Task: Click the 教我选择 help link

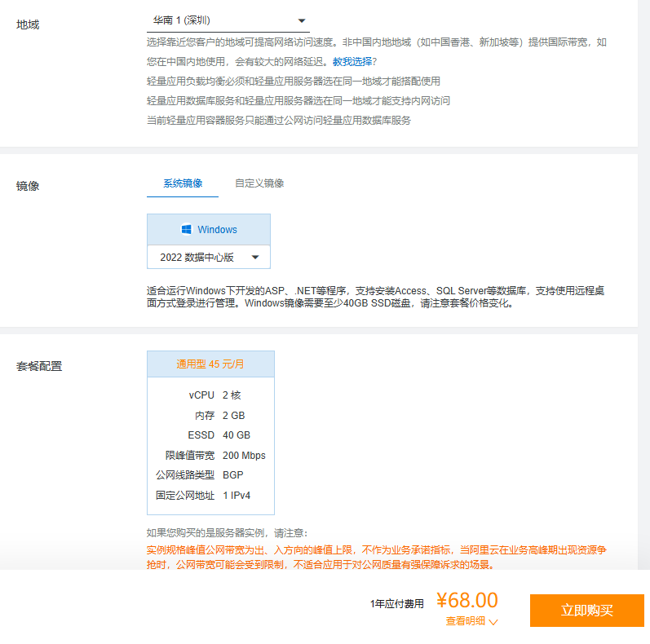Action: coord(352,62)
